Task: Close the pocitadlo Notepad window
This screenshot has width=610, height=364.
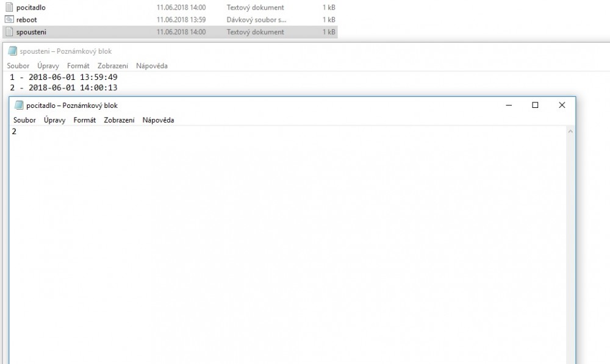Action: click(x=562, y=105)
